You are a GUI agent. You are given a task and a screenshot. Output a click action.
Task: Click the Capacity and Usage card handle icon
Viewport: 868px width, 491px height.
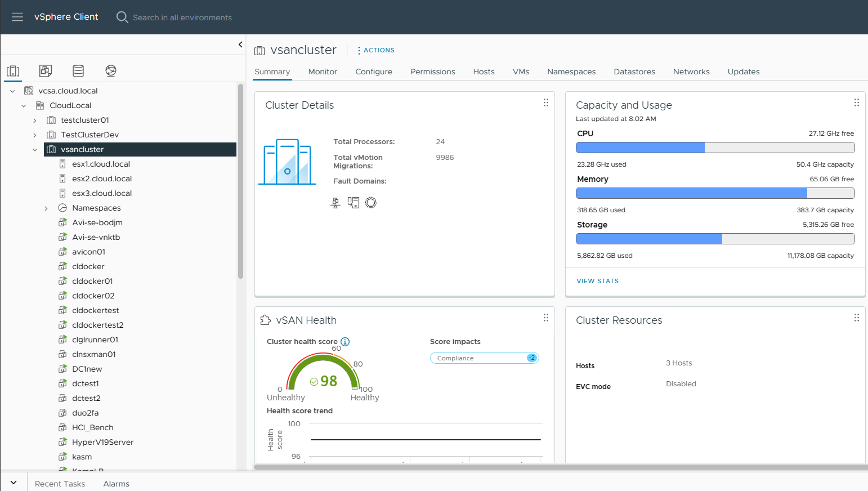pyautogui.click(x=856, y=102)
